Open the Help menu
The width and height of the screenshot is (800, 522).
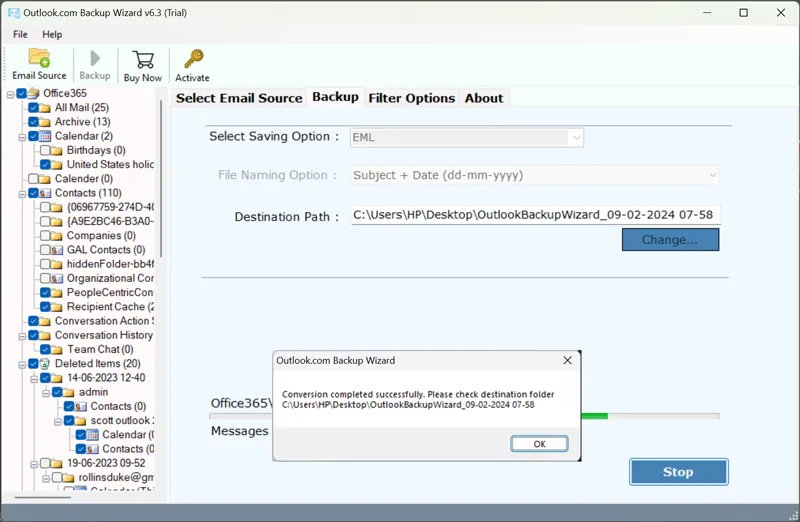pyautogui.click(x=52, y=34)
